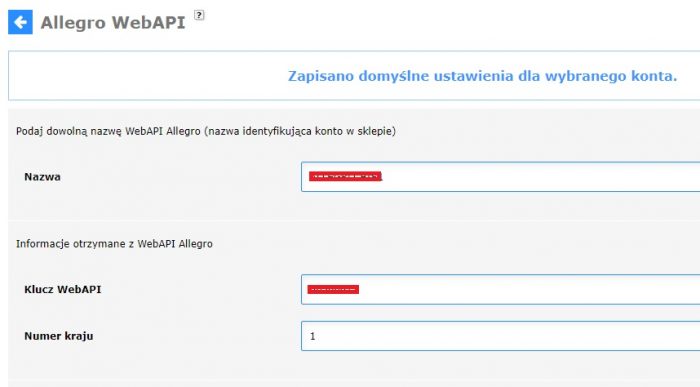
Task: Click the Allegro WebAPI page heading
Action: coord(113,22)
